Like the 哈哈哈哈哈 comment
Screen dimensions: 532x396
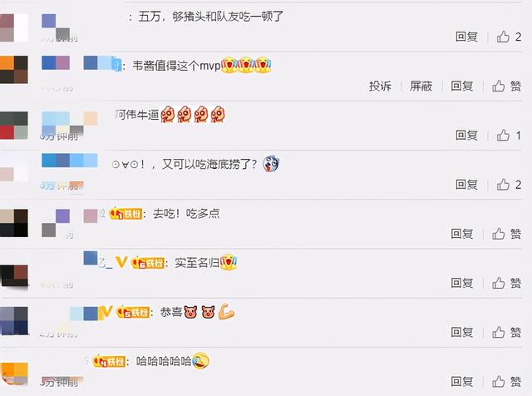click(499, 381)
